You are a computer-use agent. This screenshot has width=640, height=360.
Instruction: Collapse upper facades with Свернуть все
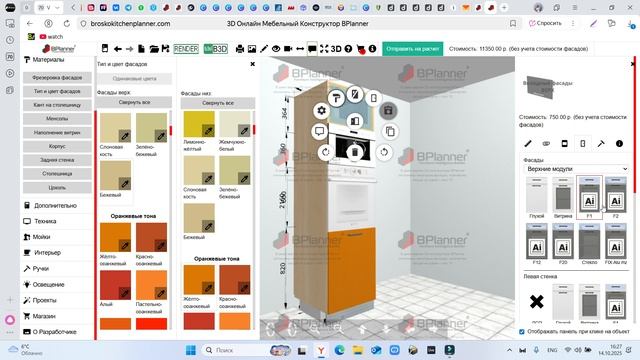134,102
